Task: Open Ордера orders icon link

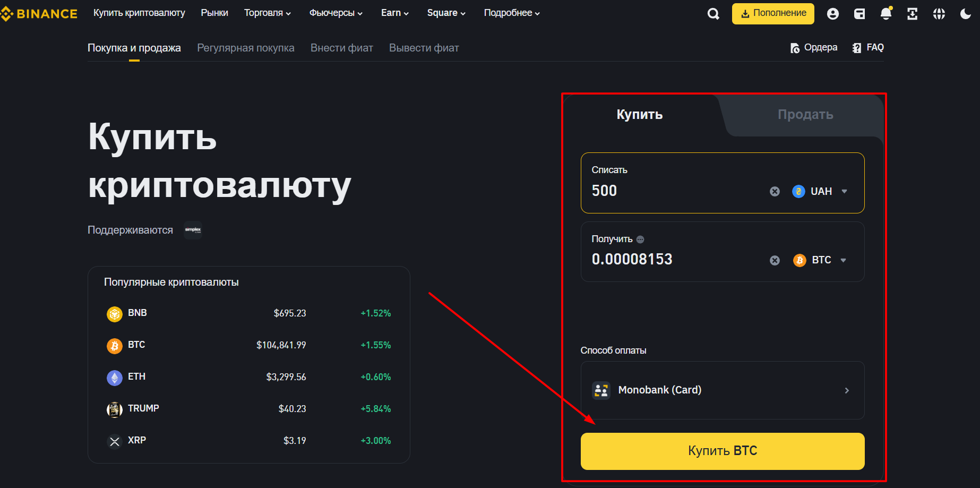Action: [x=814, y=48]
